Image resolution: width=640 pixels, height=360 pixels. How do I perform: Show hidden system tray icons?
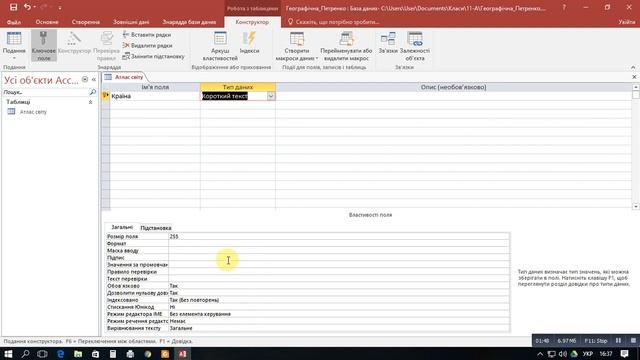pyautogui.click(x=540, y=354)
